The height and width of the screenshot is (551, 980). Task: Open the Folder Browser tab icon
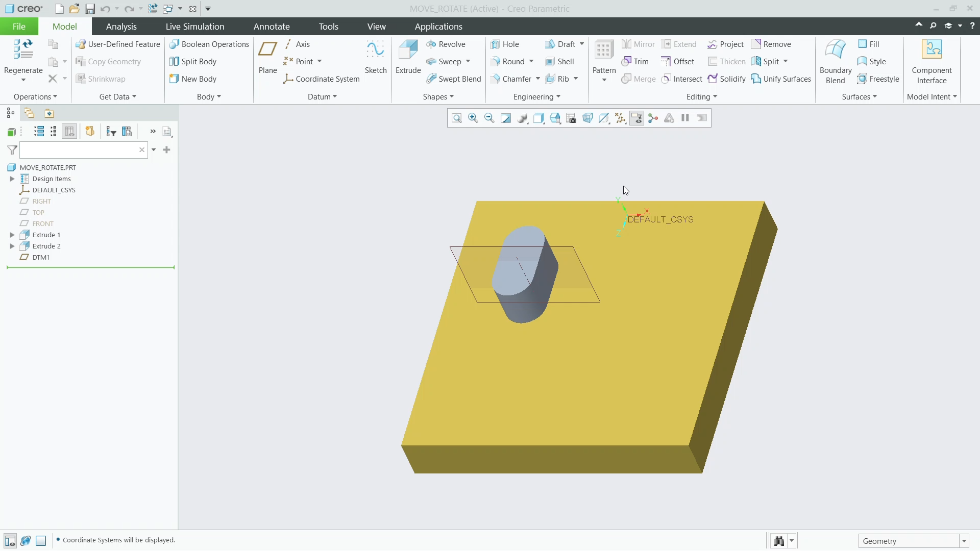point(29,113)
